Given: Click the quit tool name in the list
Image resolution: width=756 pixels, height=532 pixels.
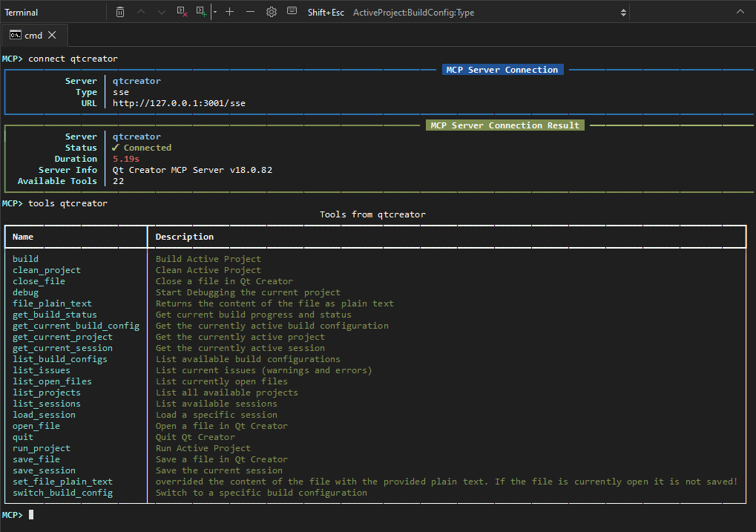Looking at the screenshot, I should coord(22,436).
